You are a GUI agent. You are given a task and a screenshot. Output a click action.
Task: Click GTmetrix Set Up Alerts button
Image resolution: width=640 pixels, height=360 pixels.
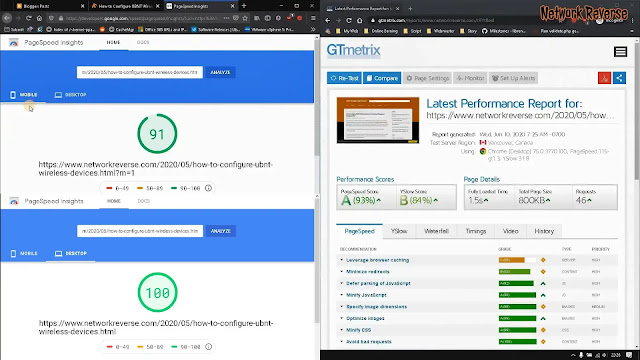(x=513, y=78)
